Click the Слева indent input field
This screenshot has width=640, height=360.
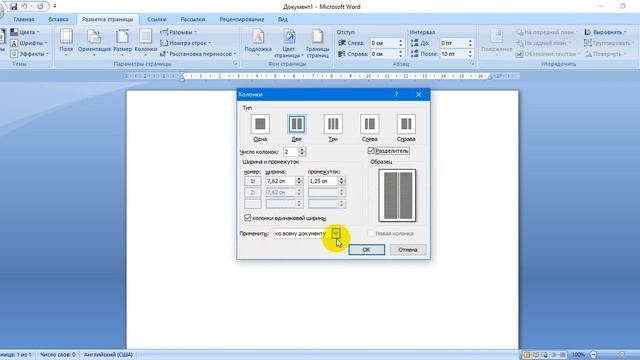click(384, 43)
